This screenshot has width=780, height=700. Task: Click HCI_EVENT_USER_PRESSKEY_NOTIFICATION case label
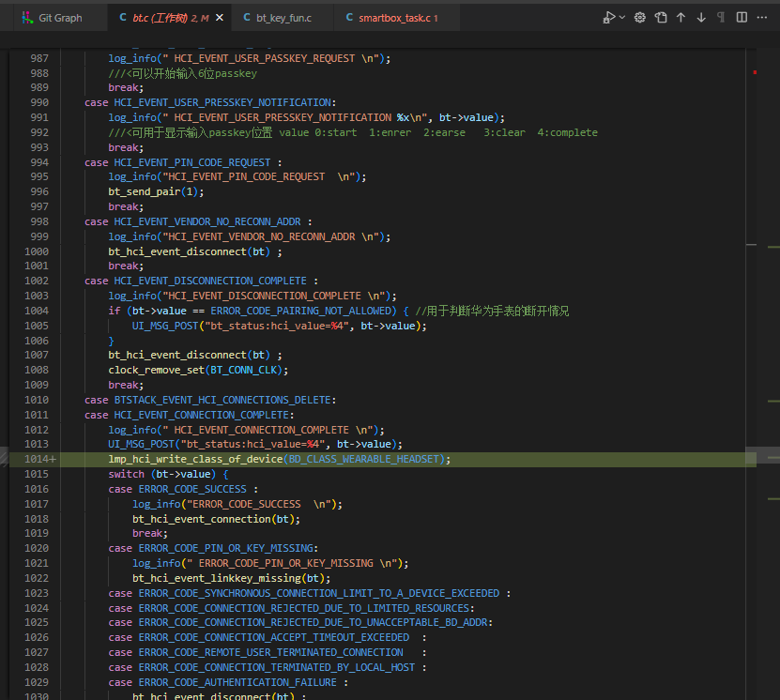(210, 102)
